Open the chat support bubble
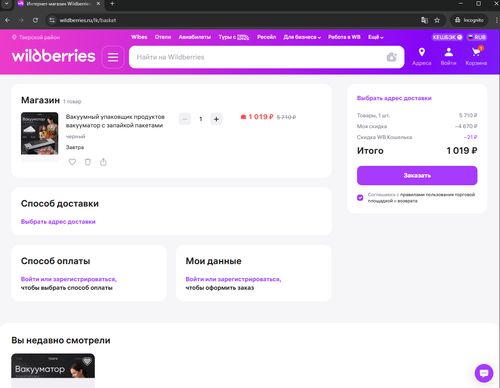The height and width of the screenshot is (388, 500). [484, 373]
